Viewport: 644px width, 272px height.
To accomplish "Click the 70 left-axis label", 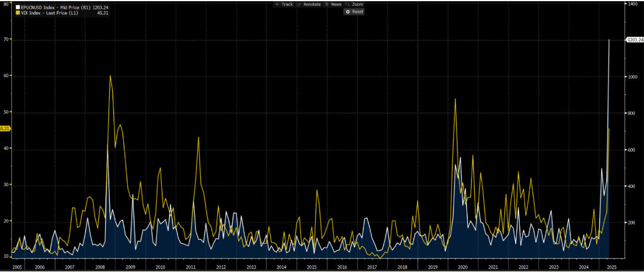I will point(6,39).
